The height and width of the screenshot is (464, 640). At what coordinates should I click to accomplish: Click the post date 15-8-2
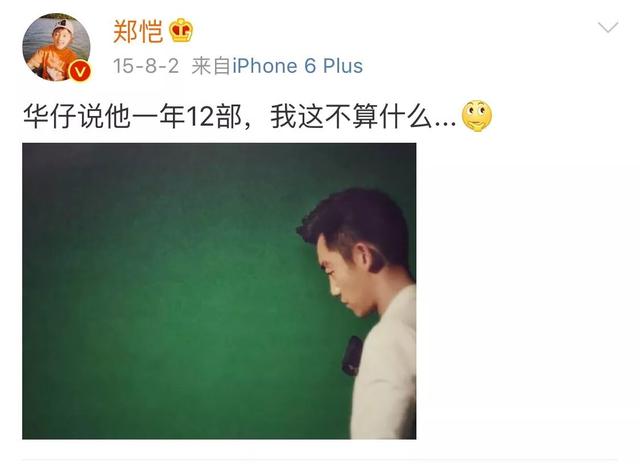(x=146, y=66)
